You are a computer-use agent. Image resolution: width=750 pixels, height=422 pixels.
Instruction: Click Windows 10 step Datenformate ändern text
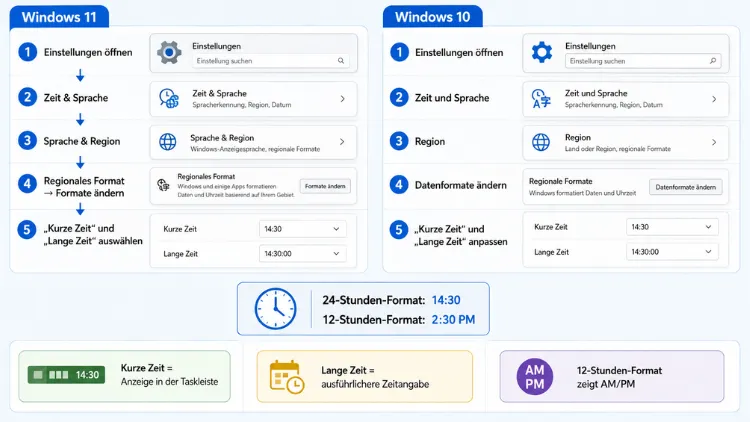(x=461, y=185)
